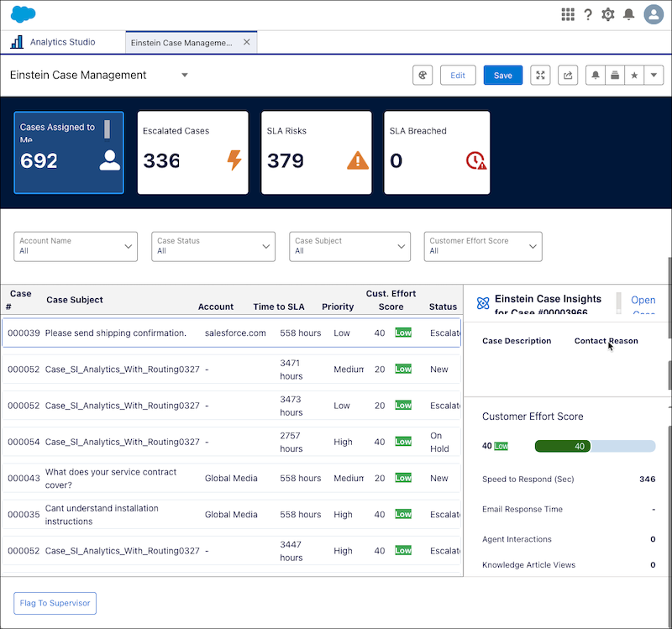Open more actions dropdown arrow in toolbar

[654, 76]
